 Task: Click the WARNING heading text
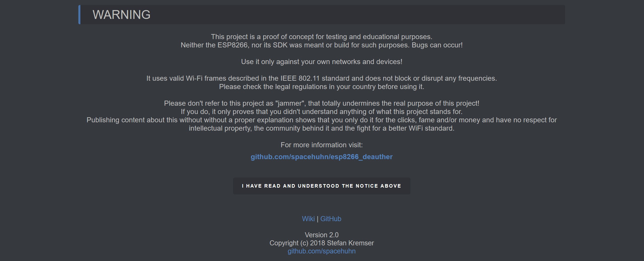121,15
